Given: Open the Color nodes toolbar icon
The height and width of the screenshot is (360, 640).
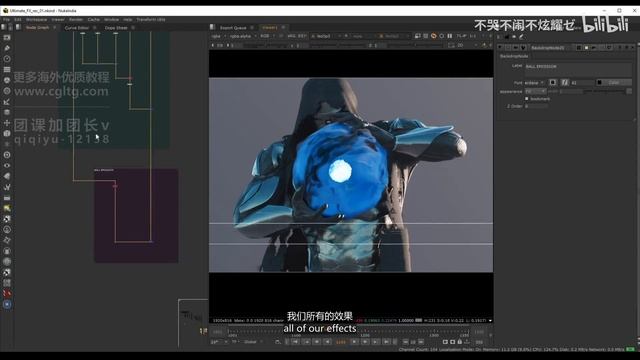Looking at the screenshot, I should pos(7,80).
